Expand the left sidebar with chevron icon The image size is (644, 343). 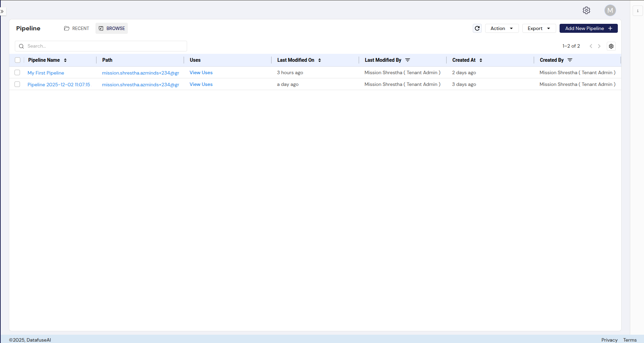2,11
